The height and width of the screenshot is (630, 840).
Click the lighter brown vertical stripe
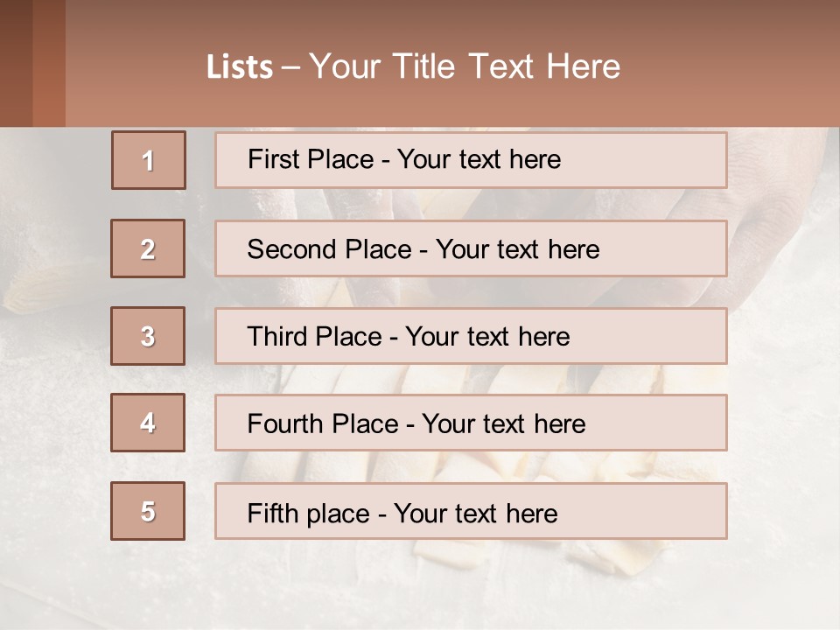tap(49, 63)
